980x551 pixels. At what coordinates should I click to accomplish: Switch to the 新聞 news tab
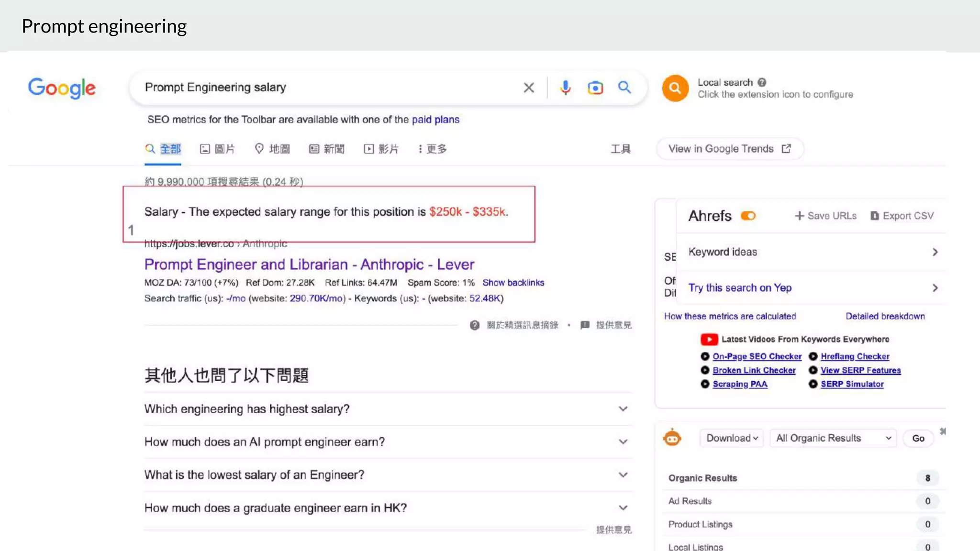pos(327,149)
